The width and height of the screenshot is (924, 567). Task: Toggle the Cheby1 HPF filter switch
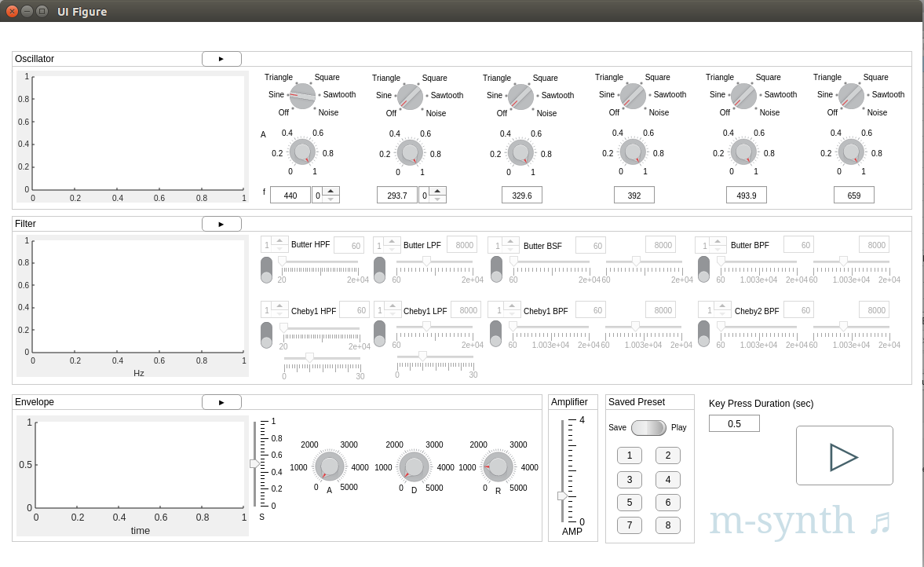click(x=266, y=335)
